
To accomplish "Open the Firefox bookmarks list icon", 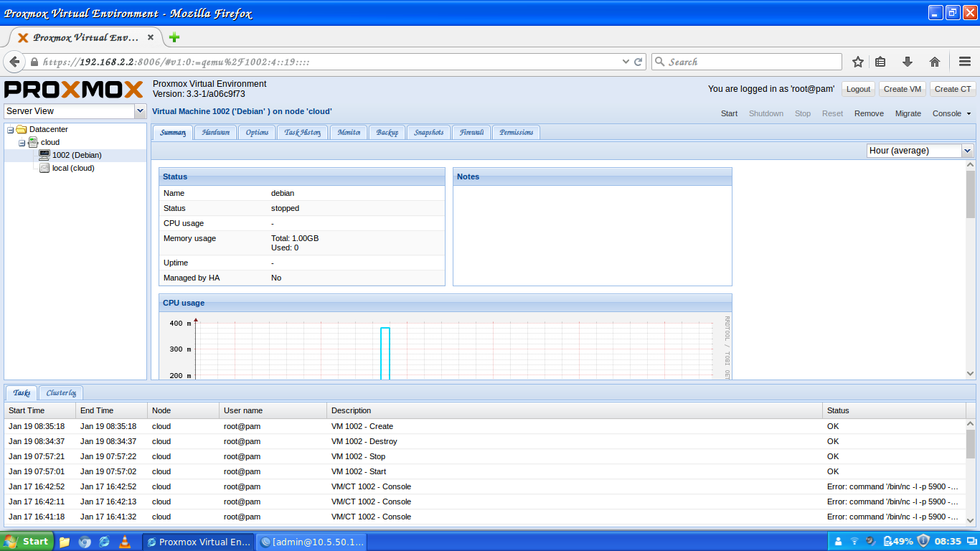I will click(x=880, y=62).
